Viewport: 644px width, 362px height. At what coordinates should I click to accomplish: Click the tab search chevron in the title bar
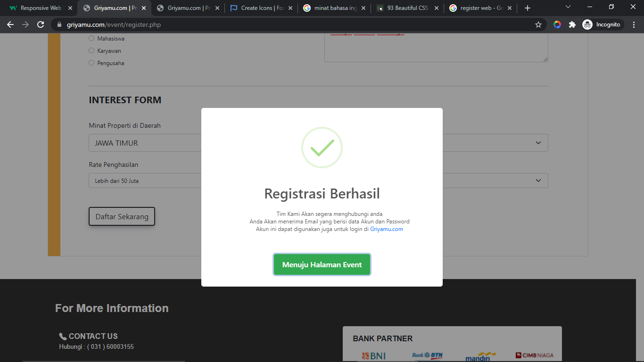(x=568, y=7)
